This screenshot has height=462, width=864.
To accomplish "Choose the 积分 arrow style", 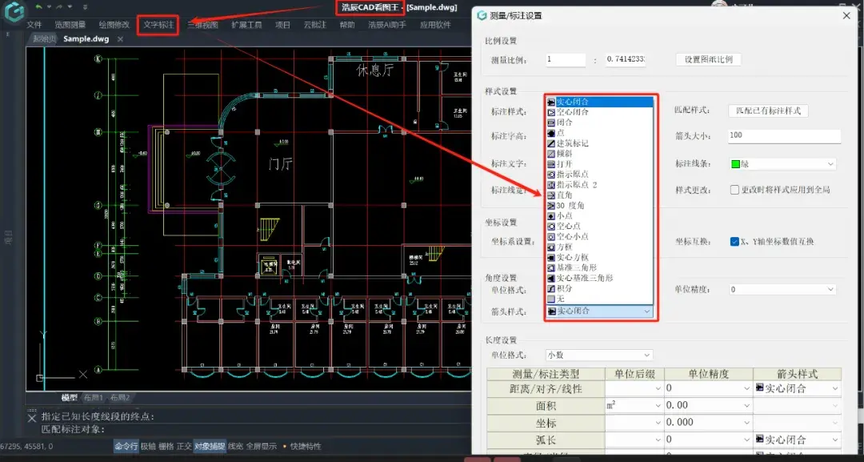I will click(x=600, y=288).
